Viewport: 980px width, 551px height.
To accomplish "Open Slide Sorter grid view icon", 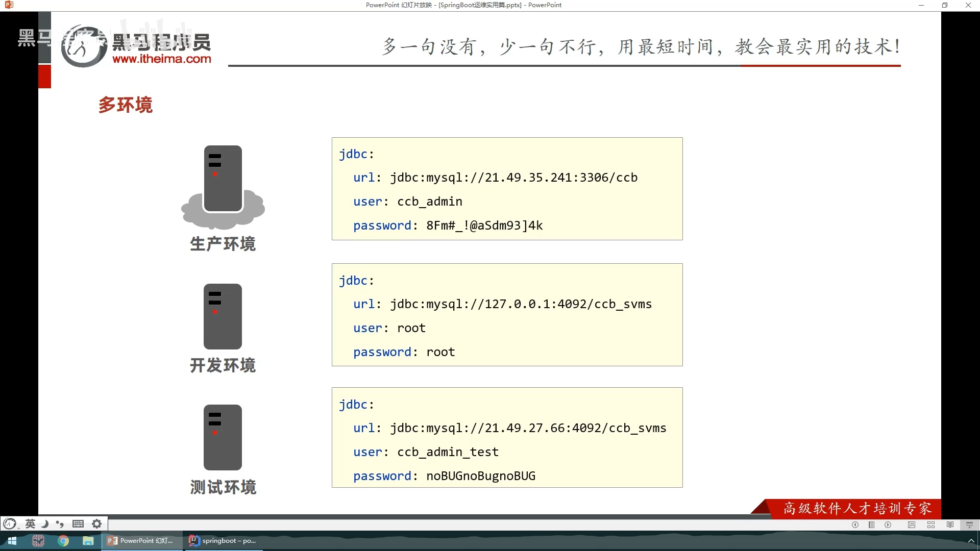I will 931,524.
